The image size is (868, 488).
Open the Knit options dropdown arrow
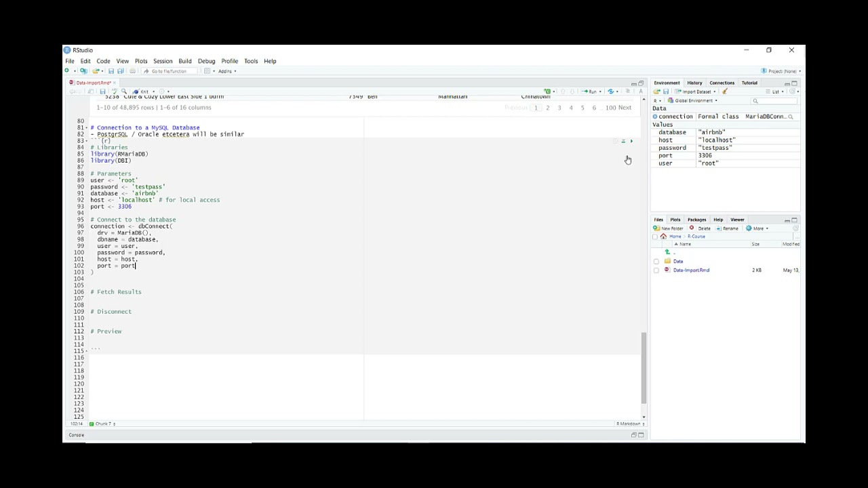click(153, 91)
